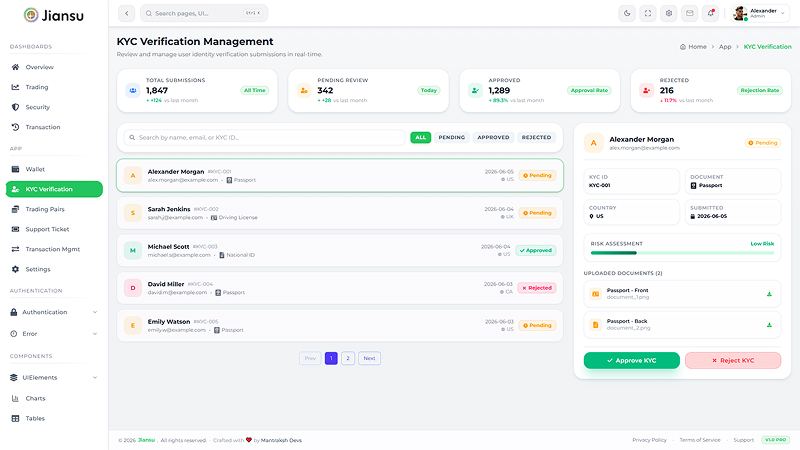Open Trading in sidebar
The image size is (800, 450).
54,87
